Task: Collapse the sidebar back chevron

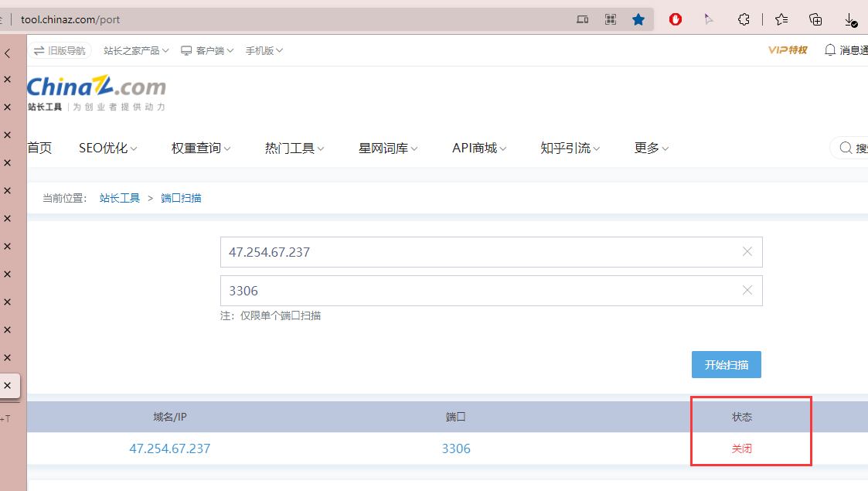Action: (7, 53)
